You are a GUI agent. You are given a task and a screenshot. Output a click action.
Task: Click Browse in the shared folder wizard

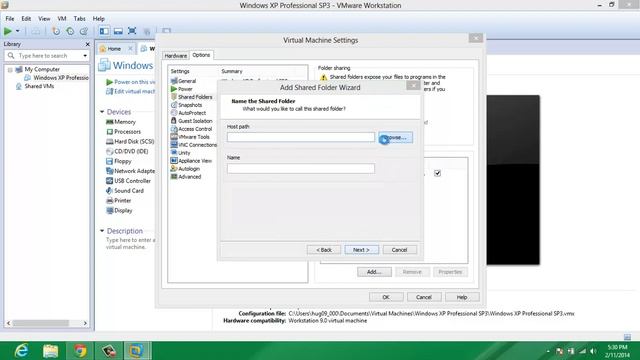[x=396, y=138]
